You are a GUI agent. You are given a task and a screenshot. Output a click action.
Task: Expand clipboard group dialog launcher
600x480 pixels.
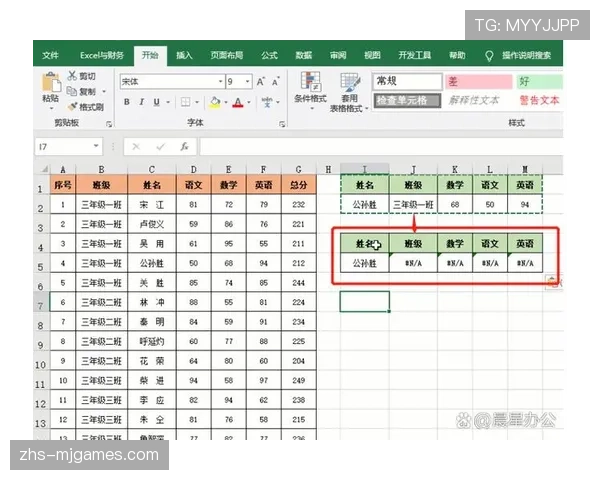click(x=109, y=124)
